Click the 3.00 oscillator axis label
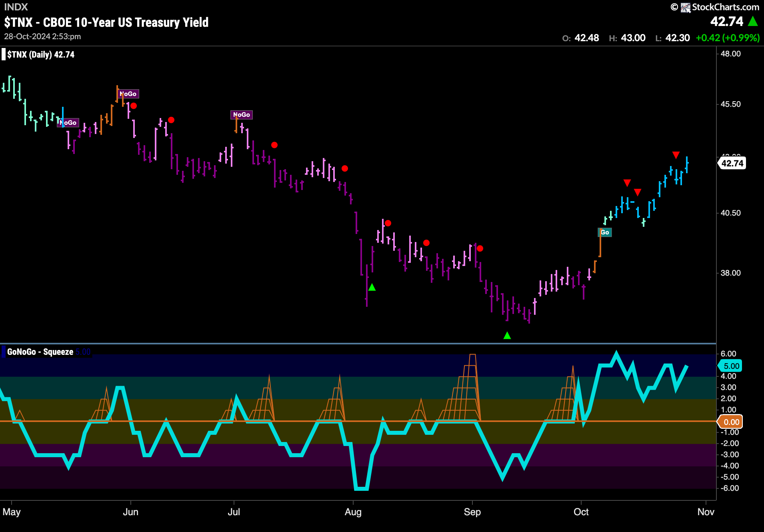 [x=729, y=388]
